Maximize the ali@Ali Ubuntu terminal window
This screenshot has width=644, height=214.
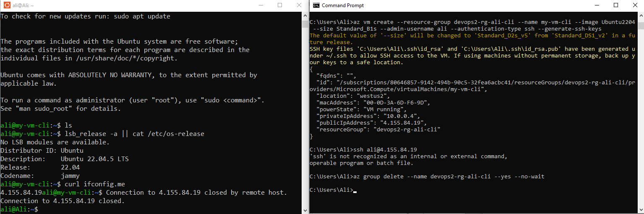[280, 5]
